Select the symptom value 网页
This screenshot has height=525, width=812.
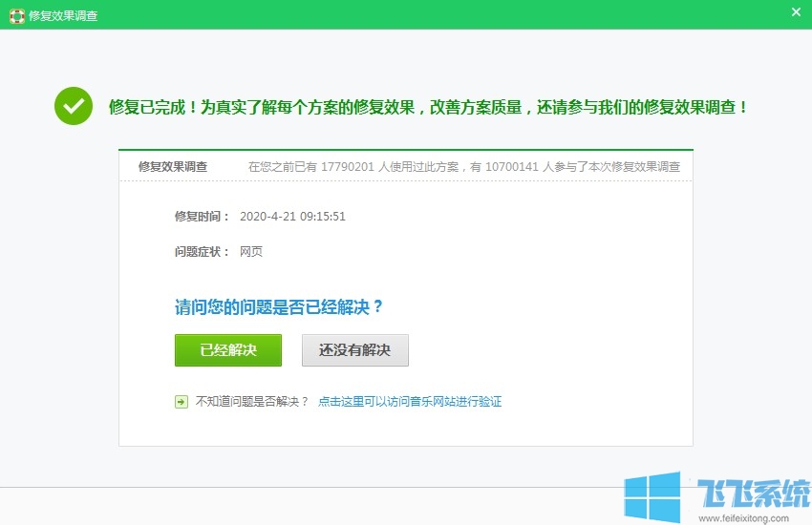tap(251, 252)
